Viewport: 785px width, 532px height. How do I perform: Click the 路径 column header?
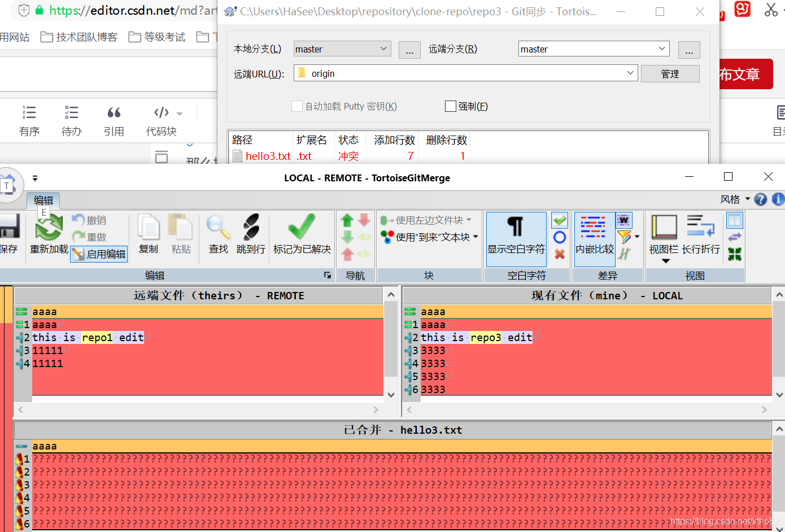coord(261,139)
